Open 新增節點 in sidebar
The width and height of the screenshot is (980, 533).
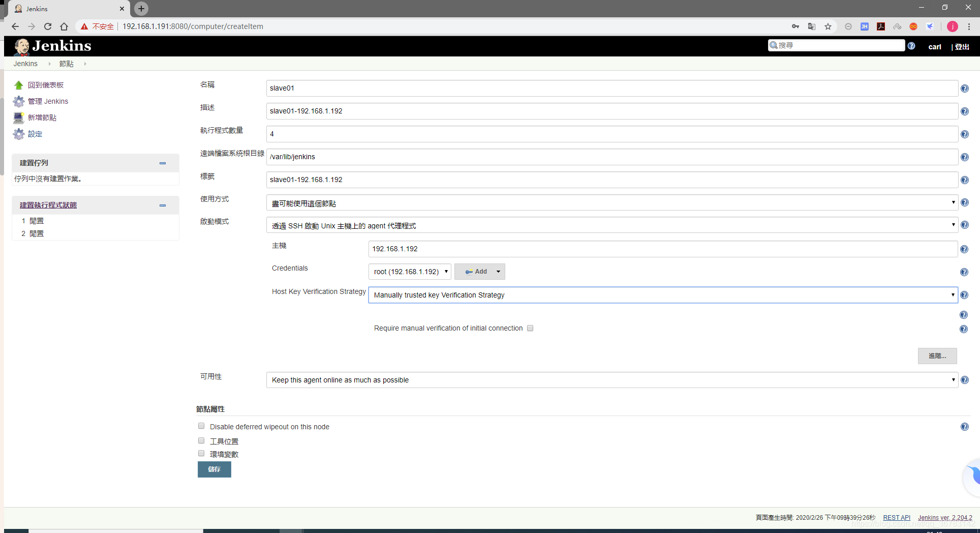42,117
